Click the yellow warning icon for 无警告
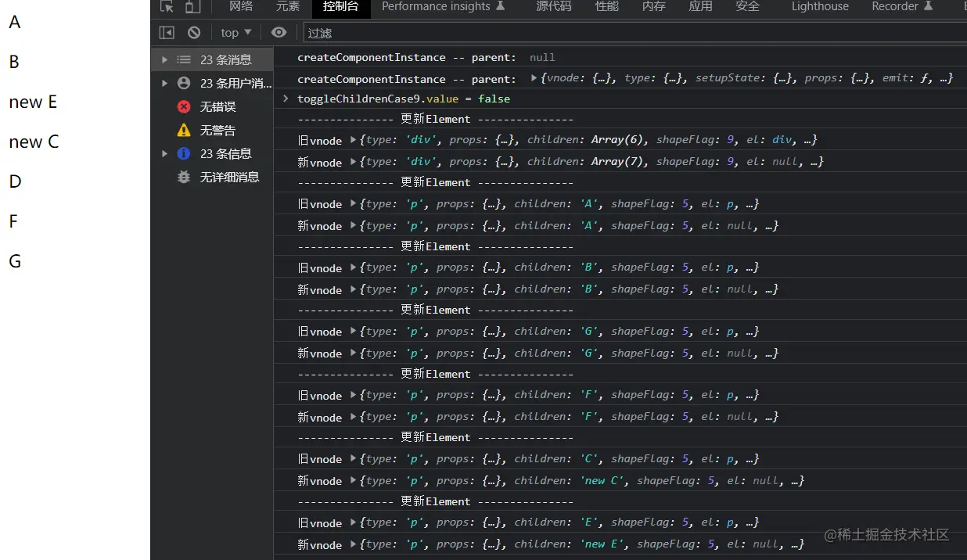The height and width of the screenshot is (560, 967). click(184, 130)
